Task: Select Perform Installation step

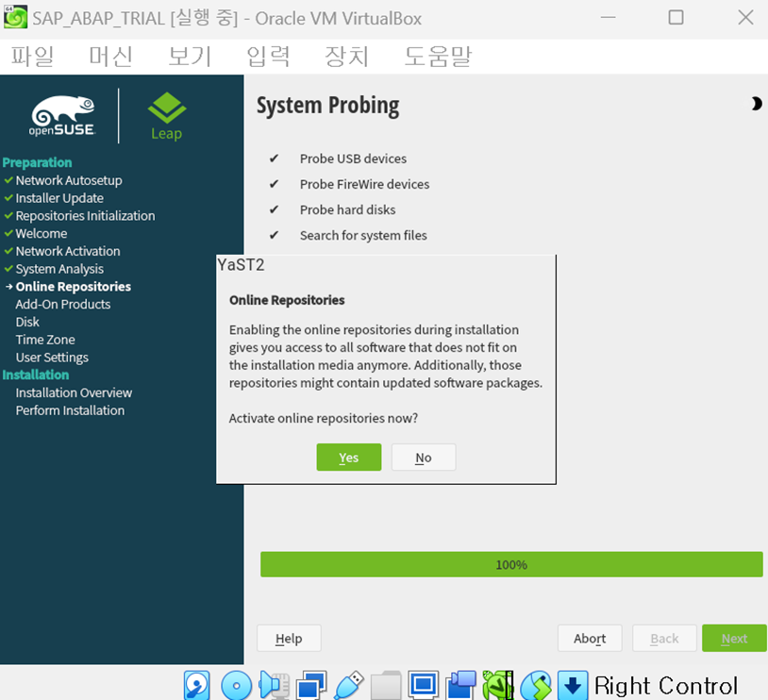Action: 70,410
